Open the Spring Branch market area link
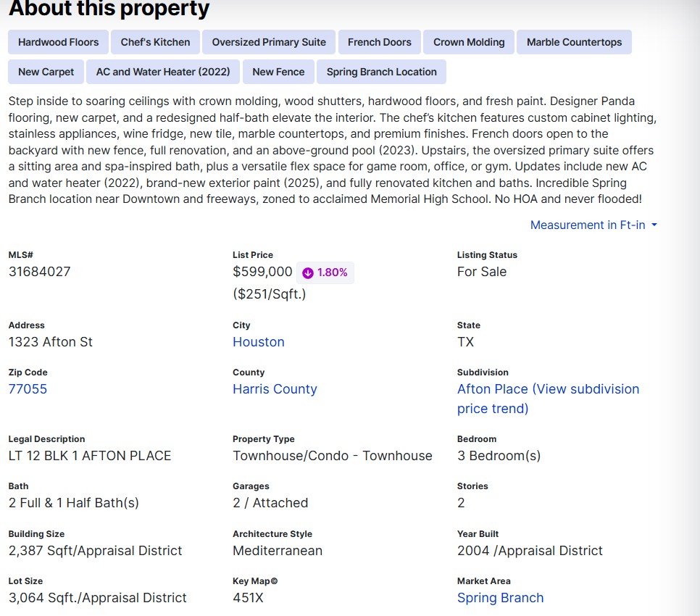This screenshot has height=616, width=700. [x=500, y=598]
